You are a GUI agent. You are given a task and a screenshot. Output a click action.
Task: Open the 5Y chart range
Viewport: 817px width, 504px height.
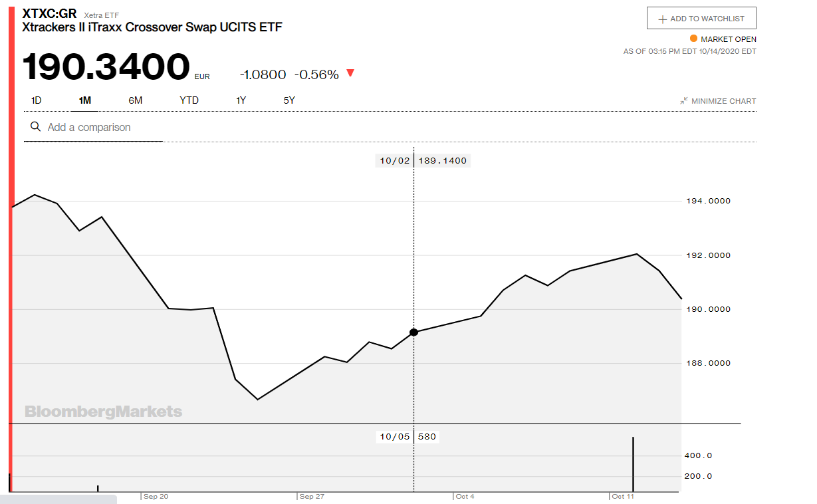(289, 100)
